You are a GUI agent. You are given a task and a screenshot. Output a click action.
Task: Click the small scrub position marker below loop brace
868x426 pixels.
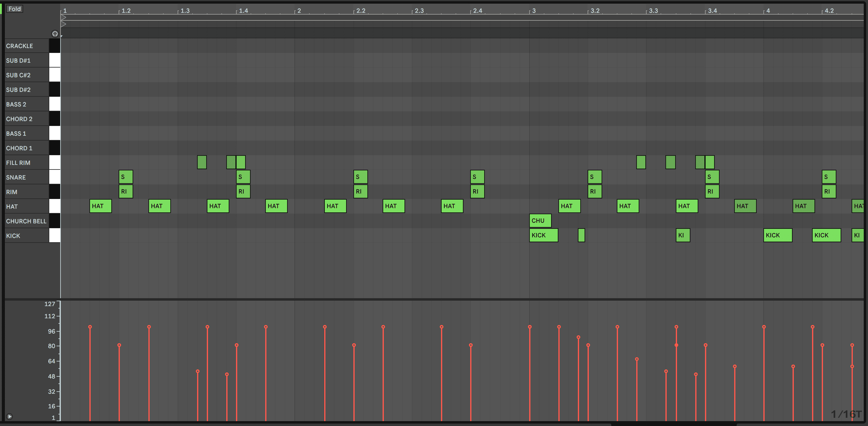pyautogui.click(x=62, y=36)
